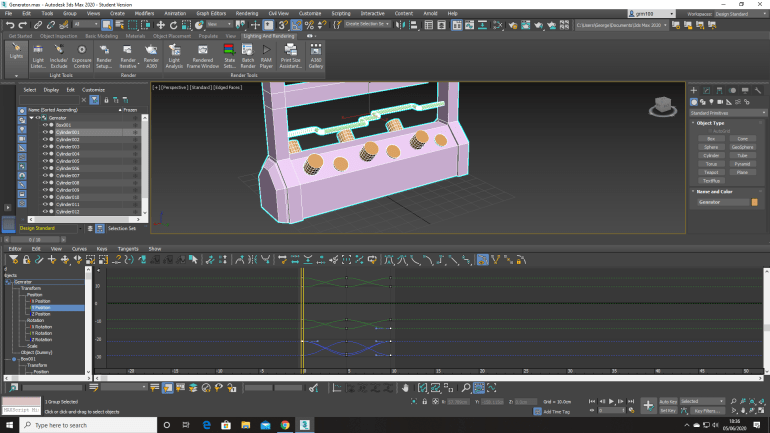Click the Redo arrow icon
This screenshot has height=433, width=770.
pos(23,25)
